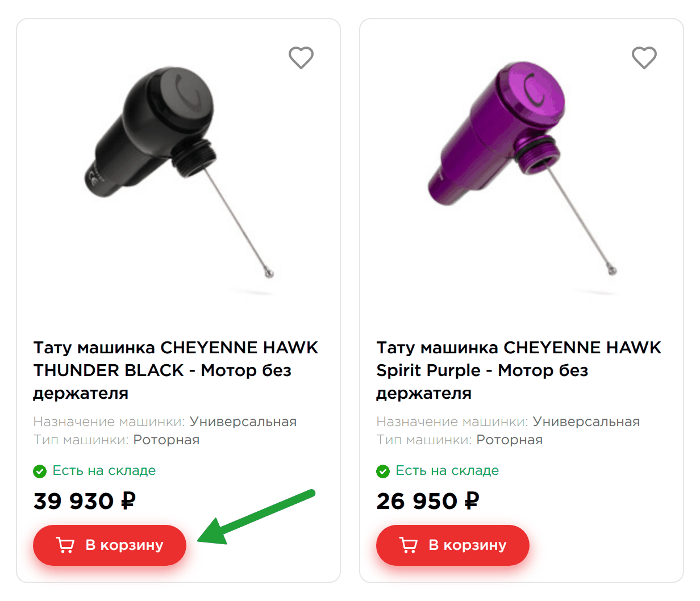Add the Spirit Purple motor to cart
This screenshot has height=601, width=700.
453,545
